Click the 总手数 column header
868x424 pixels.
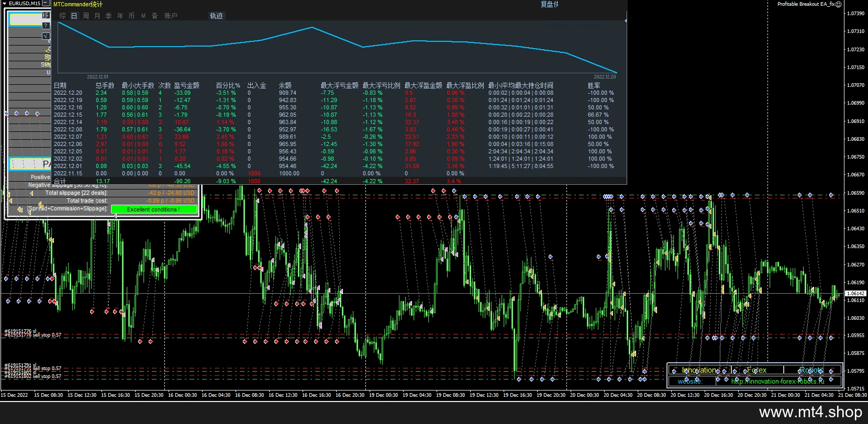coord(105,85)
